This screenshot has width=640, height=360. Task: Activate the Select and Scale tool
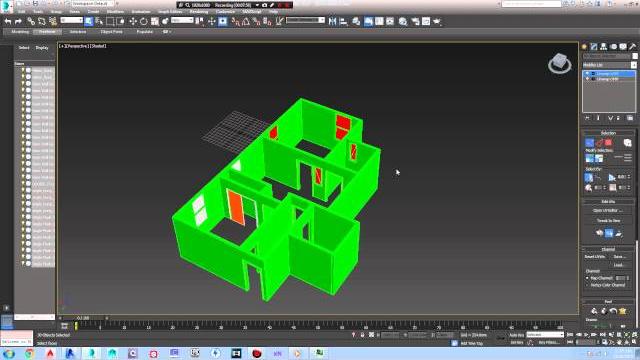coord(155,21)
